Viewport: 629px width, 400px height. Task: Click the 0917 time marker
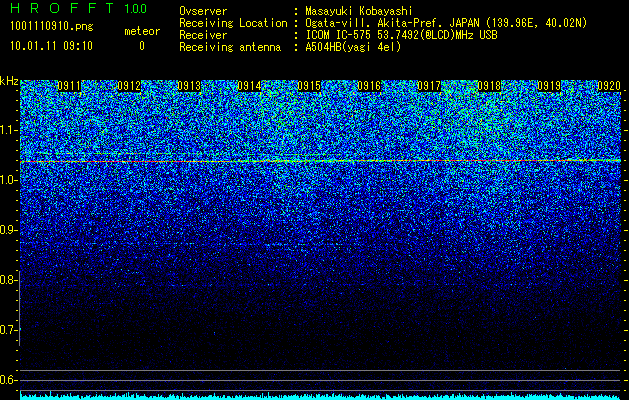point(429,86)
